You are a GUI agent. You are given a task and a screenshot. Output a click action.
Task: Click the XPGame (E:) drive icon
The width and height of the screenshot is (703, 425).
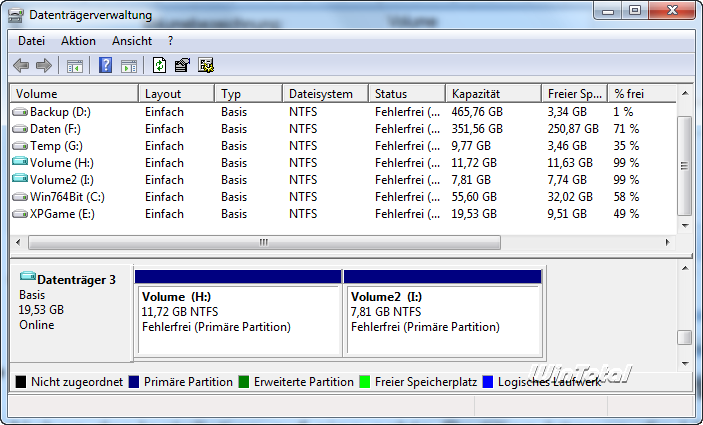(20, 214)
